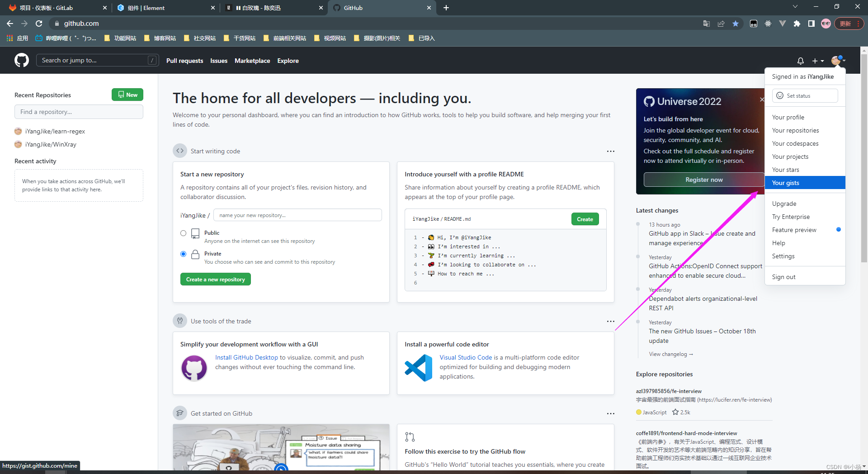The height and width of the screenshot is (474, 868).
Task: Bookmark this page with the star icon
Action: click(x=736, y=24)
